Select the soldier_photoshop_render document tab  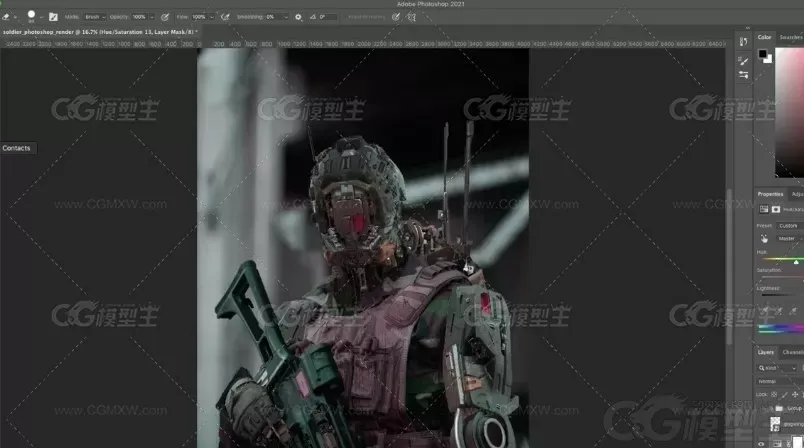pyautogui.click(x=98, y=32)
